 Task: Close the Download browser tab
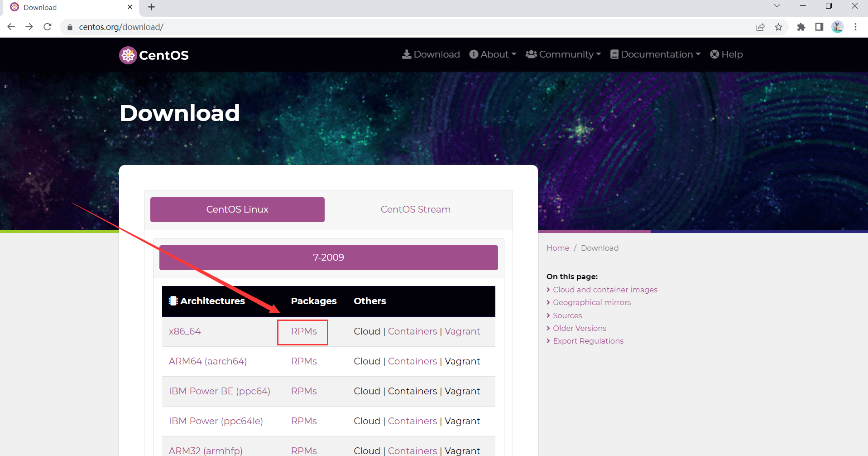coord(130,7)
